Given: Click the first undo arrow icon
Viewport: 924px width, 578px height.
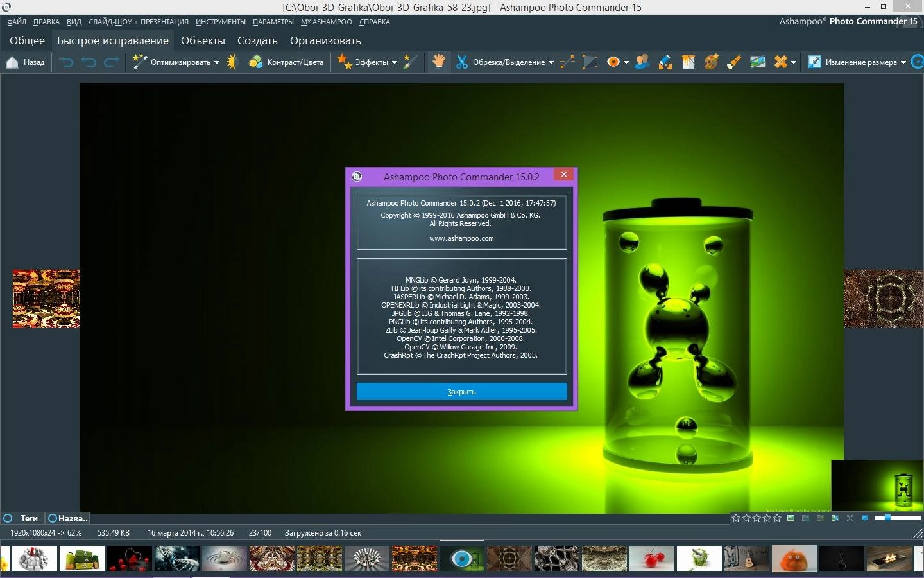Looking at the screenshot, I should pyautogui.click(x=66, y=62).
